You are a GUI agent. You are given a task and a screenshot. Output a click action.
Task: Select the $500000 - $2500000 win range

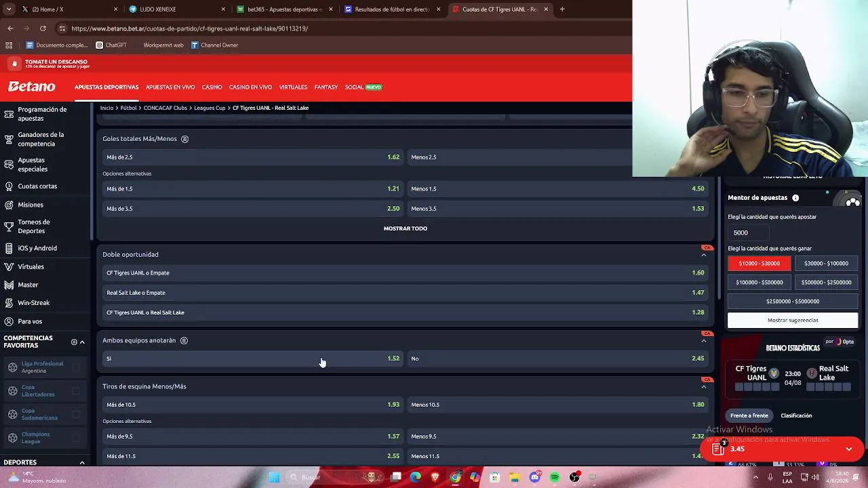tap(826, 283)
